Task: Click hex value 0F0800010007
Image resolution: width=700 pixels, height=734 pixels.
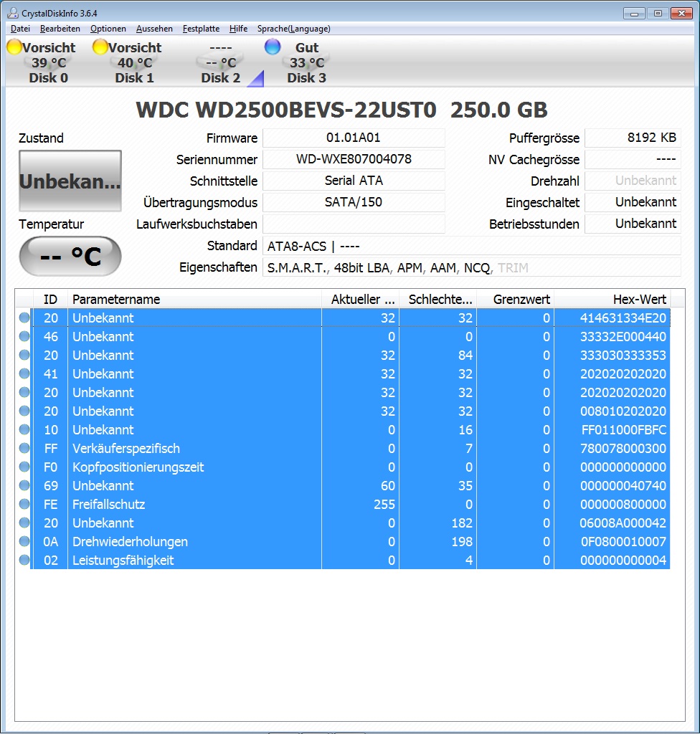Action: coord(623,542)
